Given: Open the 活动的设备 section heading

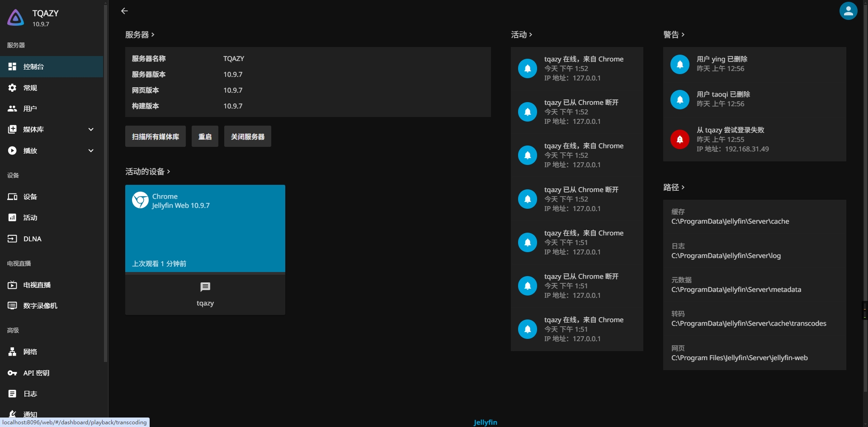Looking at the screenshot, I should 147,171.
